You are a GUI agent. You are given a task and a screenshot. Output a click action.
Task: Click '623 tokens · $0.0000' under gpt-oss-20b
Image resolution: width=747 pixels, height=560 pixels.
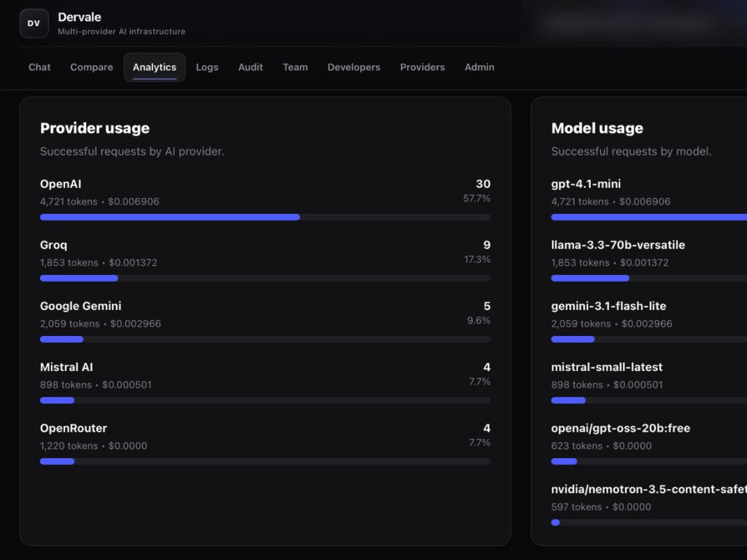point(601,446)
